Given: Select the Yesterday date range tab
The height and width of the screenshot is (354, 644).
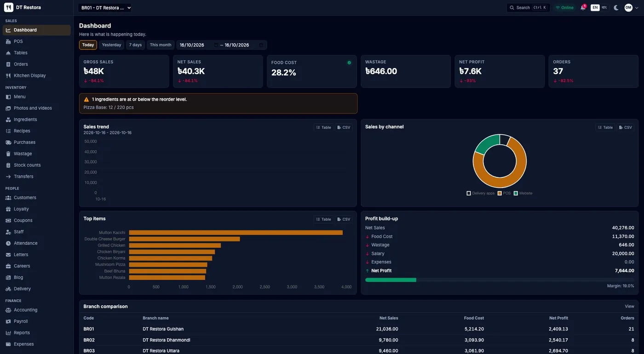Looking at the screenshot, I should click(111, 45).
